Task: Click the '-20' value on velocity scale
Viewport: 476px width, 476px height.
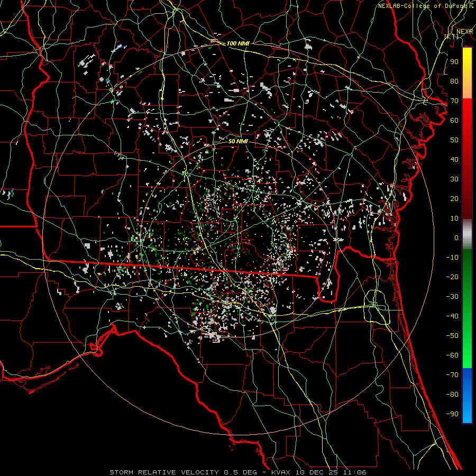Action: pyautogui.click(x=452, y=277)
